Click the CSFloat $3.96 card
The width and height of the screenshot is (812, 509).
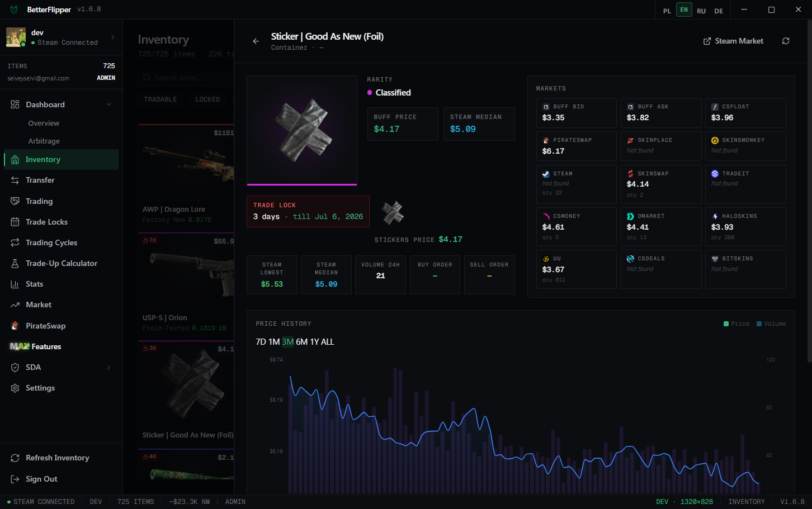745,113
